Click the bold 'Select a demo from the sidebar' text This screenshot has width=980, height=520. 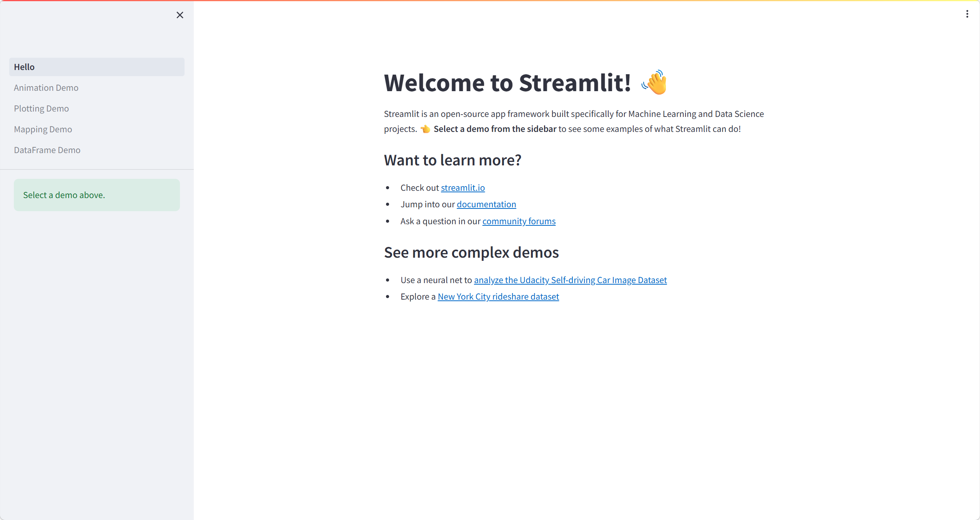pos(494,129)
